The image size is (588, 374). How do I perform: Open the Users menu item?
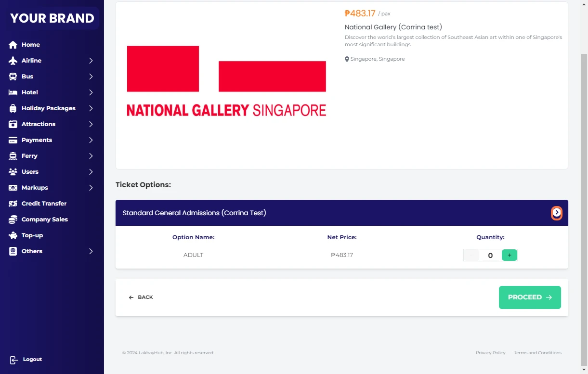(30, 172)
